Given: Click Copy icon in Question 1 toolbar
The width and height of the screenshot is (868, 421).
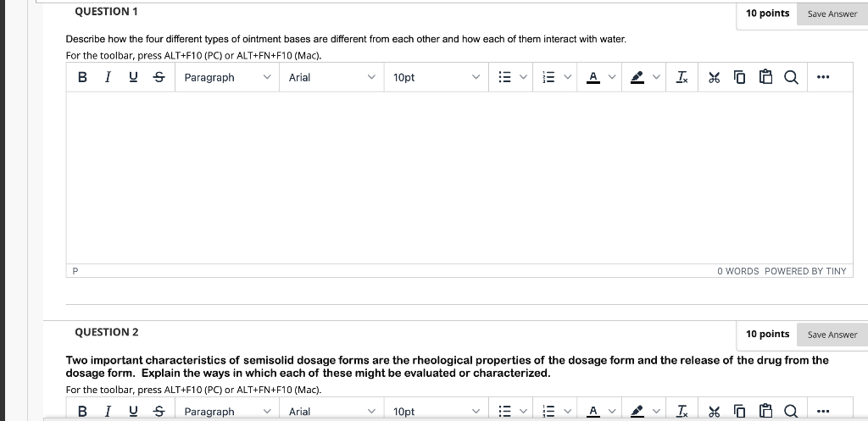Looking at the screenshot, I should (739, 77).
